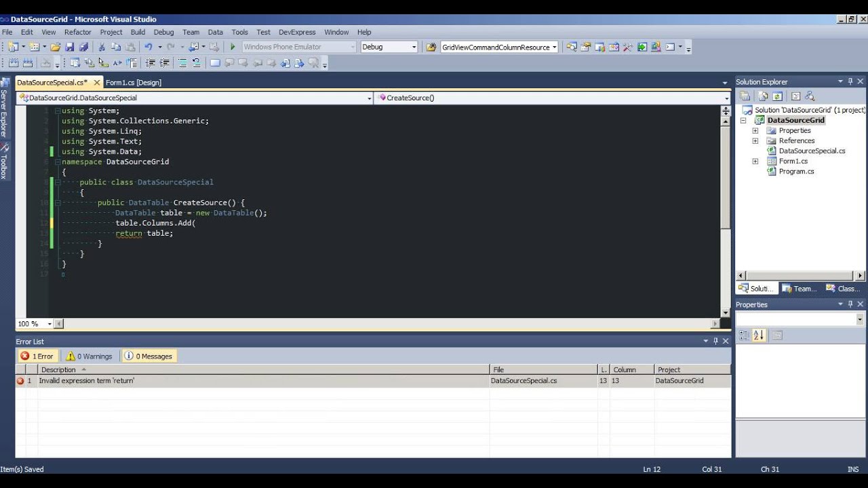Click the Open File folder icon
This screenshot has height=488, width=868.
tap(55, 47)
